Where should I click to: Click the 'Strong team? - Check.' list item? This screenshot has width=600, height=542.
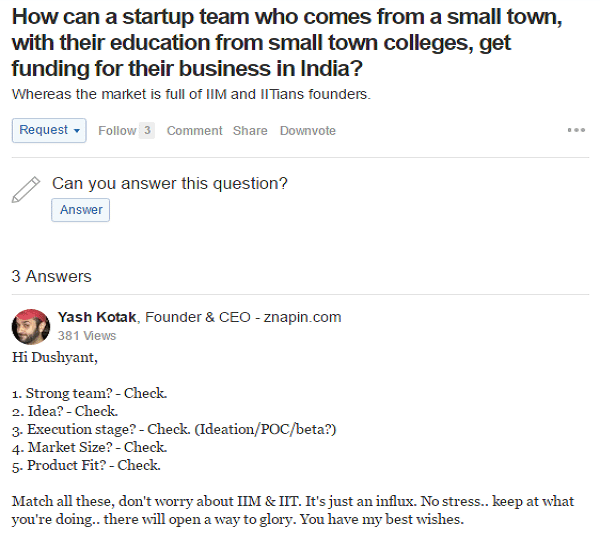point(90,393)
